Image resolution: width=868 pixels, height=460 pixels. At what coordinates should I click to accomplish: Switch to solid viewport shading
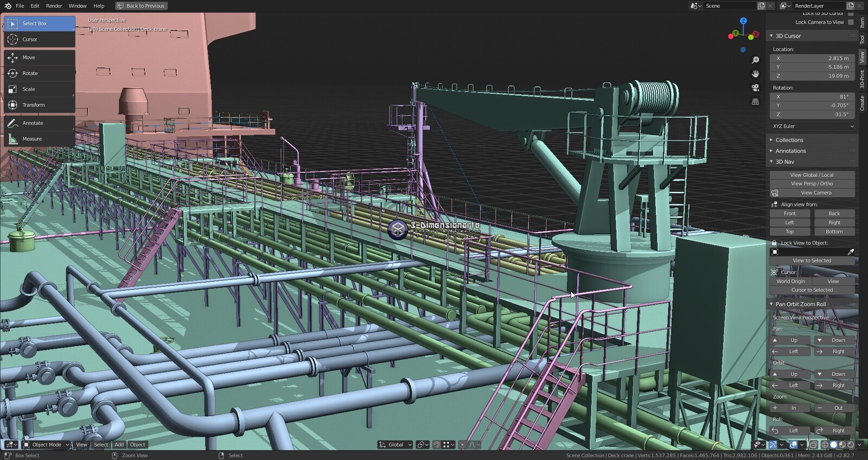pyautogui.click(x=834, y=444)
